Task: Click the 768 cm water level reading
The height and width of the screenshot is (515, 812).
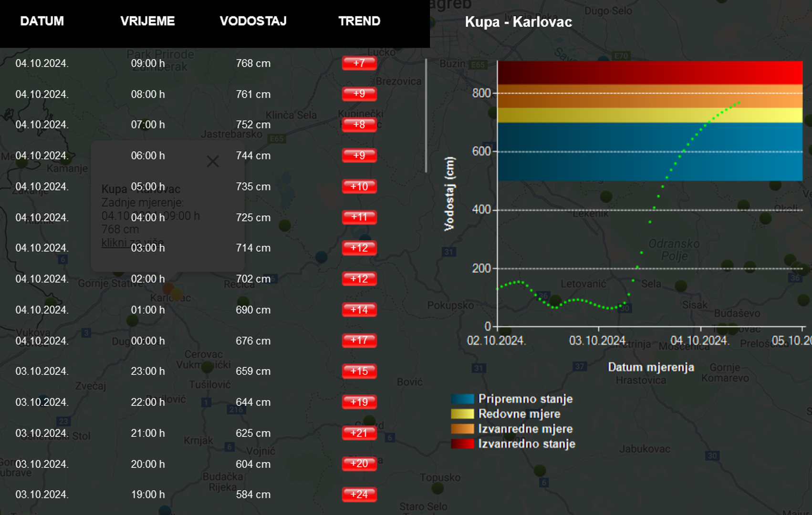Action: pyautogui.click(x=253, y=63)
